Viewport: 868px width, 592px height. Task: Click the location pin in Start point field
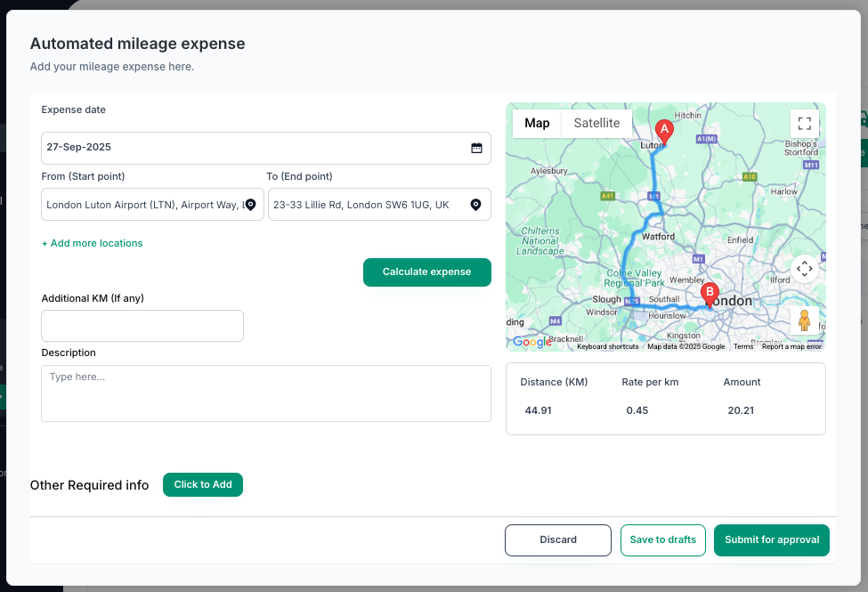[x=250, y=205]
